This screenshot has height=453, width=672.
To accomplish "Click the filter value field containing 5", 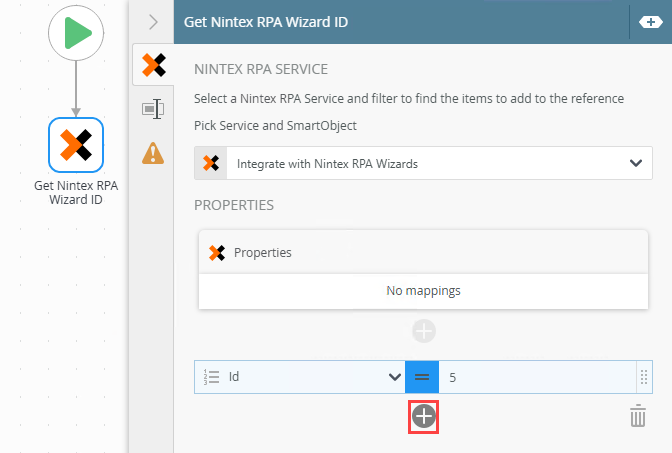I will pos(535,377).
